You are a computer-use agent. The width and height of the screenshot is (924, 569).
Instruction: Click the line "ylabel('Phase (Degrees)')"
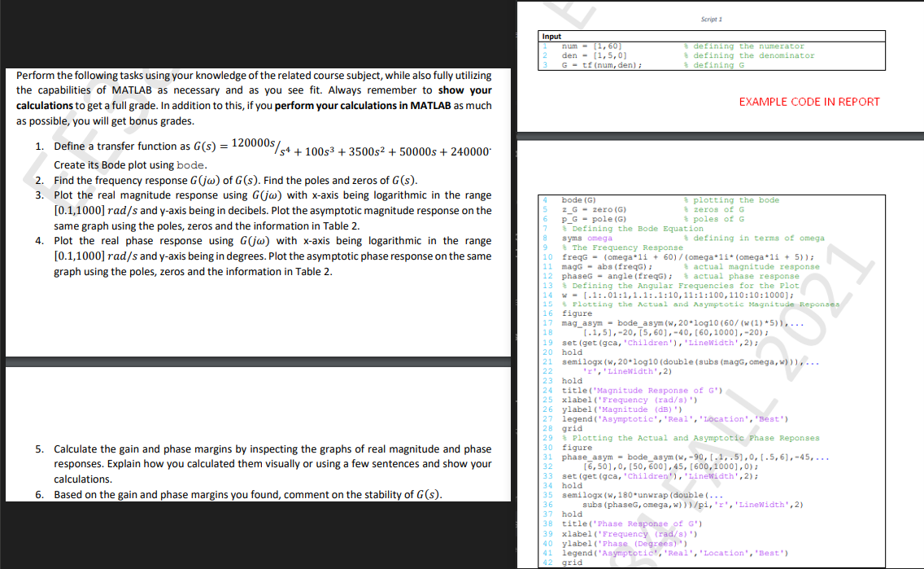coord(625,544)
